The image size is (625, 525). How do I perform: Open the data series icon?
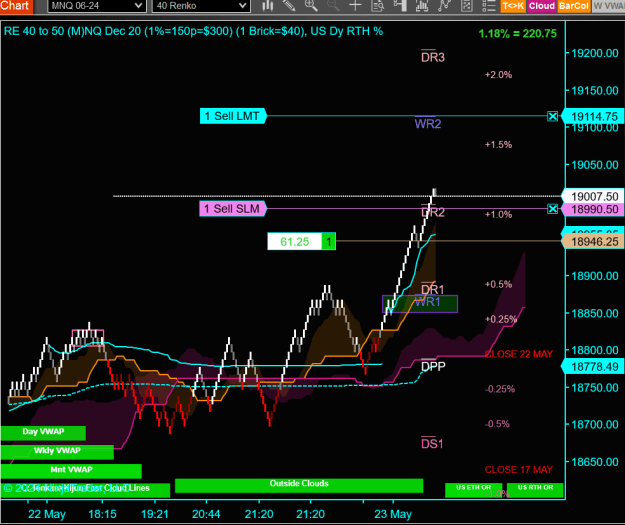point(422,6)
